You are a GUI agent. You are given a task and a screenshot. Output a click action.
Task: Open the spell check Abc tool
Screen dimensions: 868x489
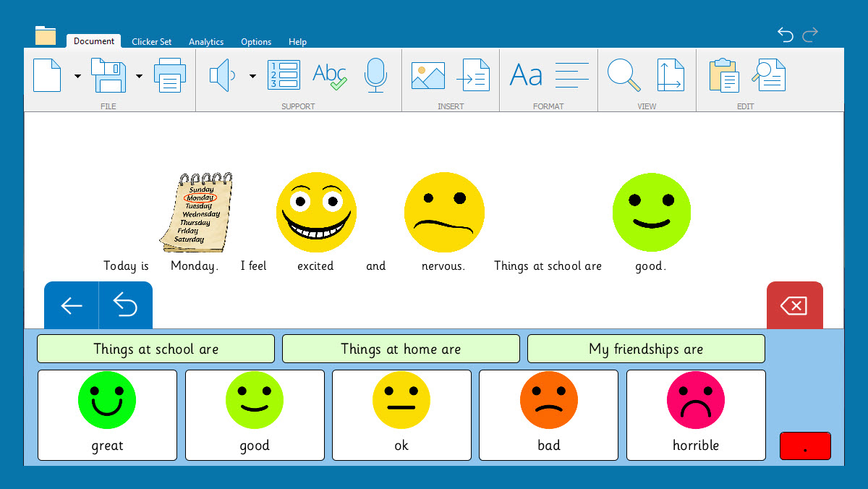tap(330, 75)
